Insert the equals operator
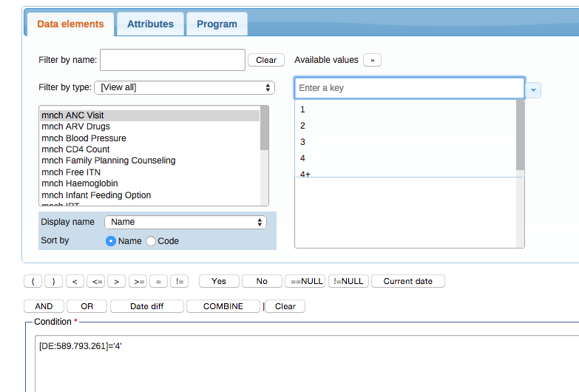 pyautogui.click(x=158, y=281)
